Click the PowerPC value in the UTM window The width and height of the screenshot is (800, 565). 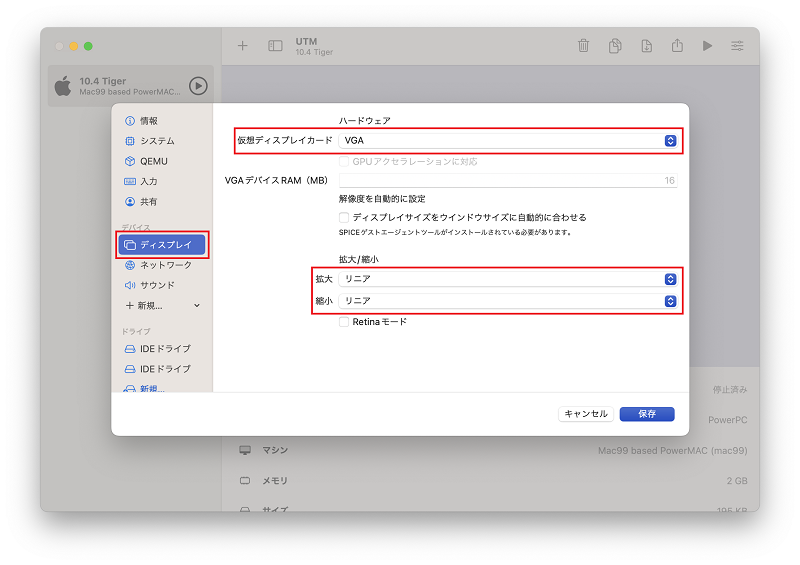click(x=728, y=420)
